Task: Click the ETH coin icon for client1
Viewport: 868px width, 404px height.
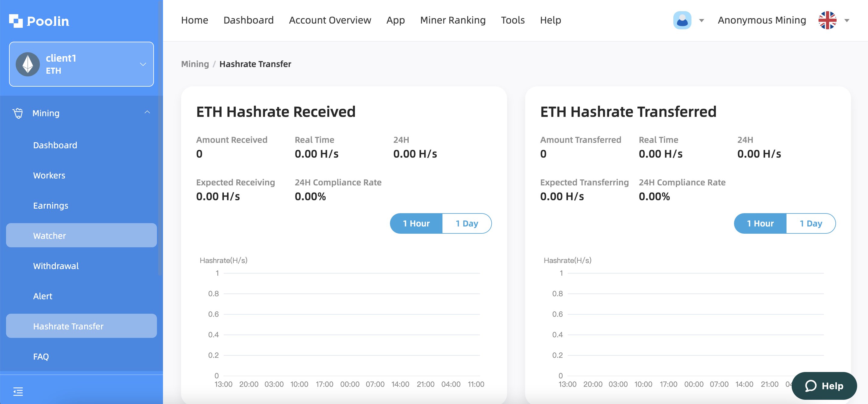Action: point(28,64)
